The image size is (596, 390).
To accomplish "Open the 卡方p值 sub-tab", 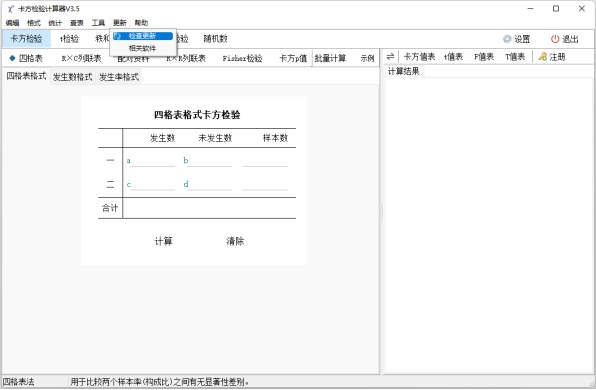I will coord(293,58).
